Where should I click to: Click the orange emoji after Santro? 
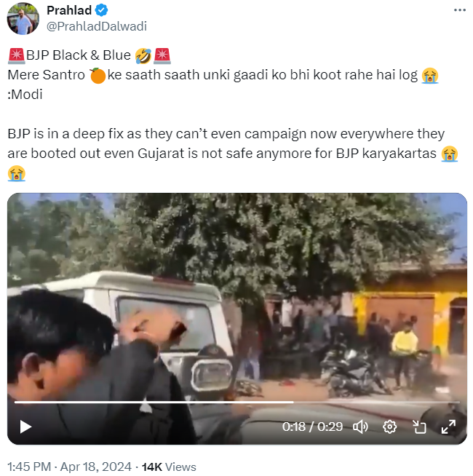(98, 74)
